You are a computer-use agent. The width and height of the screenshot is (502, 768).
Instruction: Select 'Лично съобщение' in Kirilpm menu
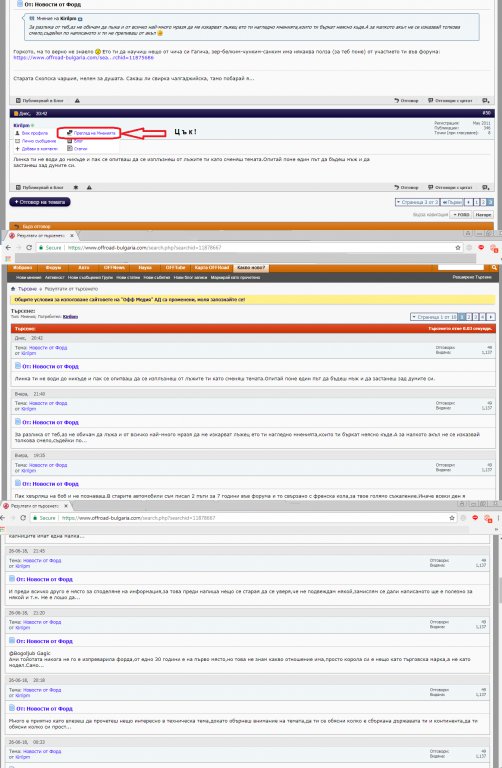point(39,141)
